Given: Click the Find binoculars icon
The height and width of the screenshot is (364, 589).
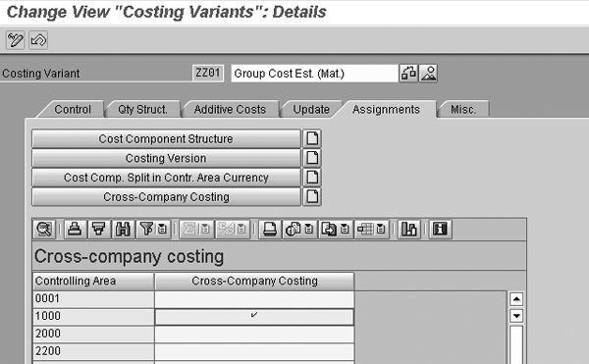Looking at the screenshot, I should pos(124,230).
